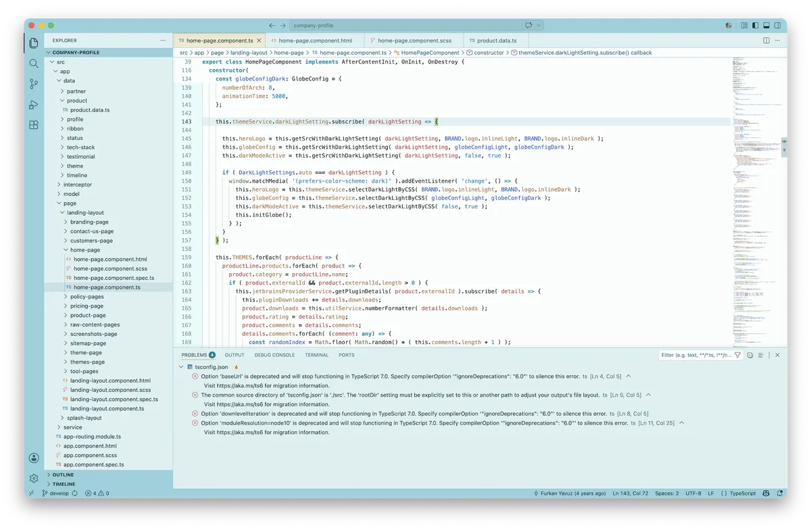View problems as table icon
Image resolution: width=811 pixels, height=532 pixels.
click(761, 355)
